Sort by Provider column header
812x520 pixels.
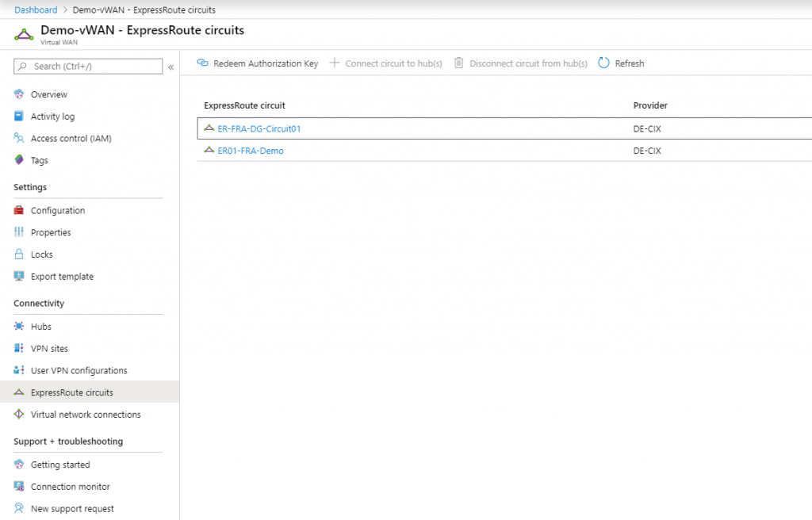point(650,105)
